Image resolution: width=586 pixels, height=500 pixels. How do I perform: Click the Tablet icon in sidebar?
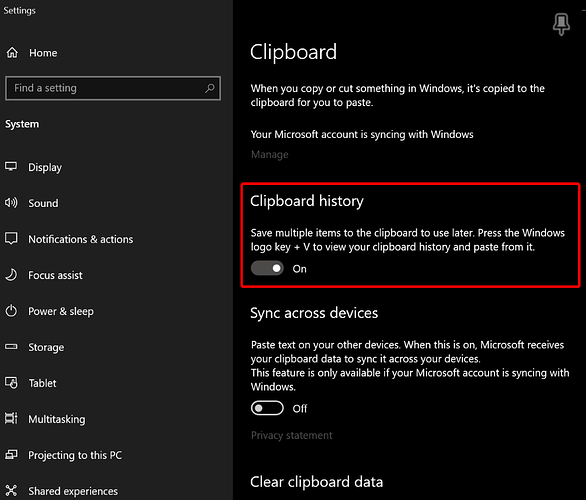[x=11, y=383]
